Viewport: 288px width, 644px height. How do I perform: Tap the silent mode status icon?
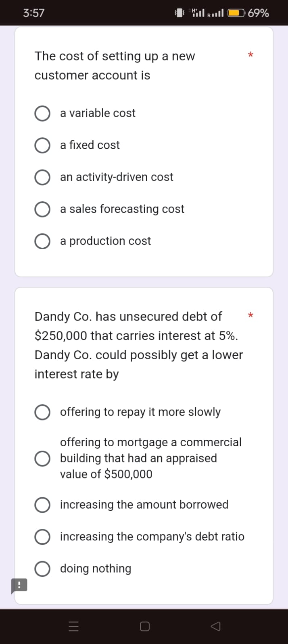point(175,13)
